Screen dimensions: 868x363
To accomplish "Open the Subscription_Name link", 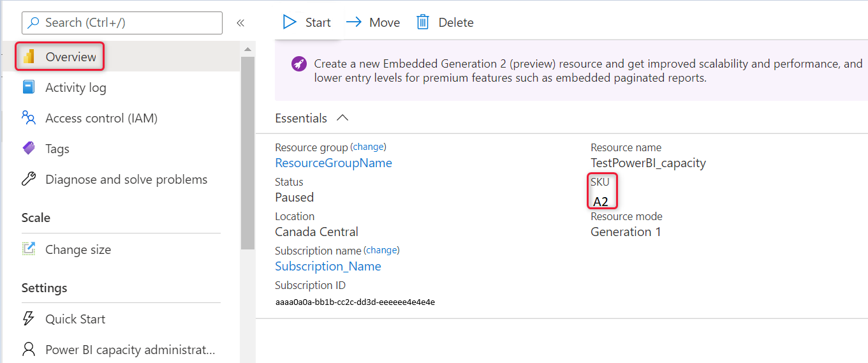I will [x=328, y=266].
